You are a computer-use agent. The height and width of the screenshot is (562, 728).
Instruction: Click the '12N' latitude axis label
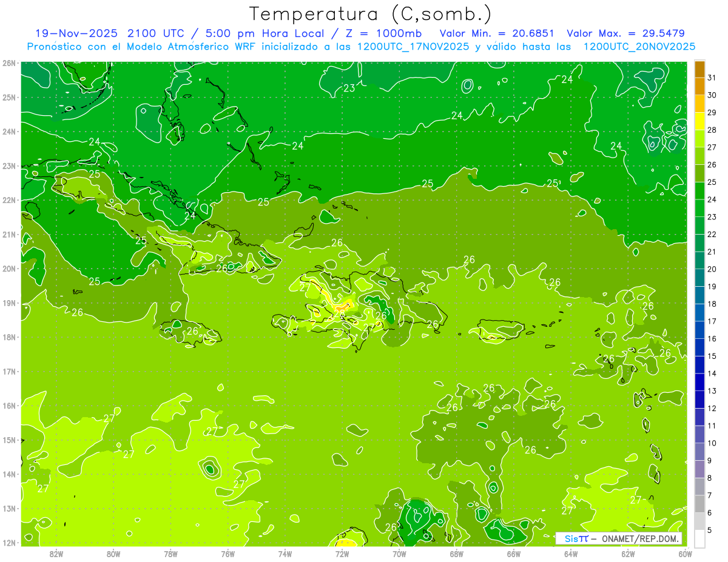point(9,543)
